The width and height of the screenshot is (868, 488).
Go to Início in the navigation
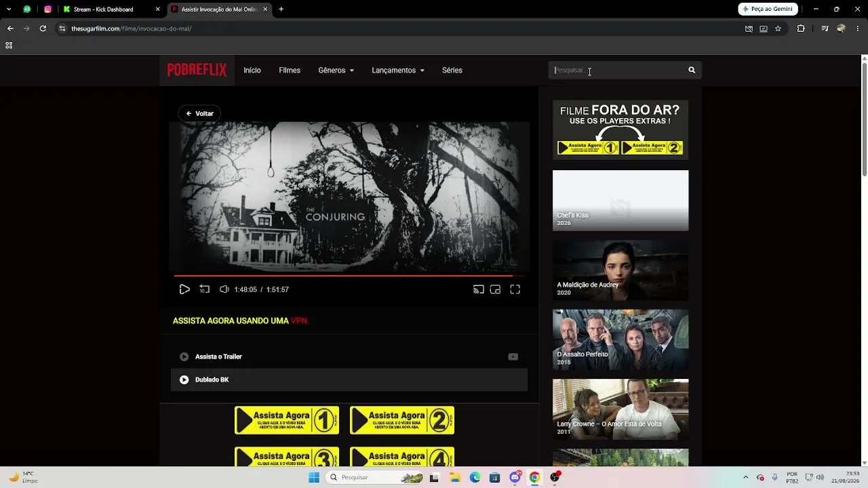point(252,70)
